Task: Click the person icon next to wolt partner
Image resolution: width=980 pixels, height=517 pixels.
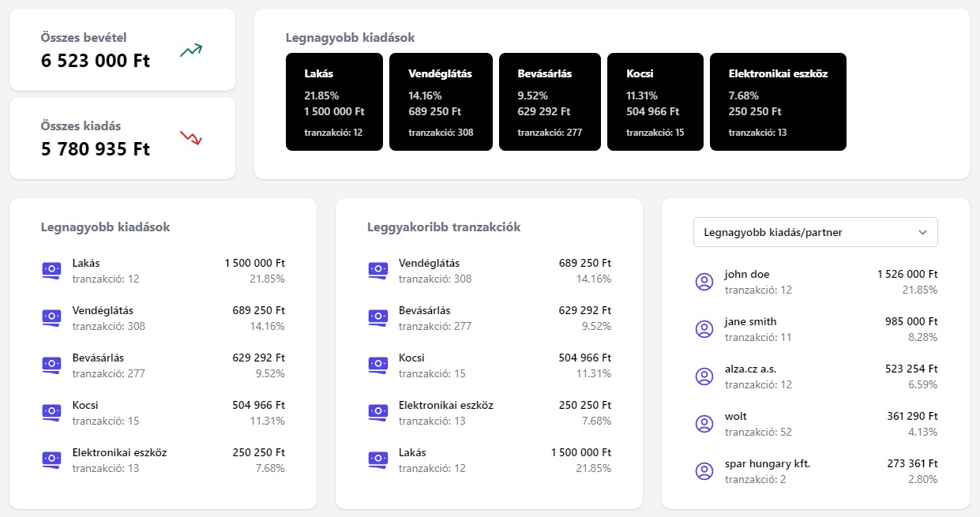Action: click(x=704, y=423)
